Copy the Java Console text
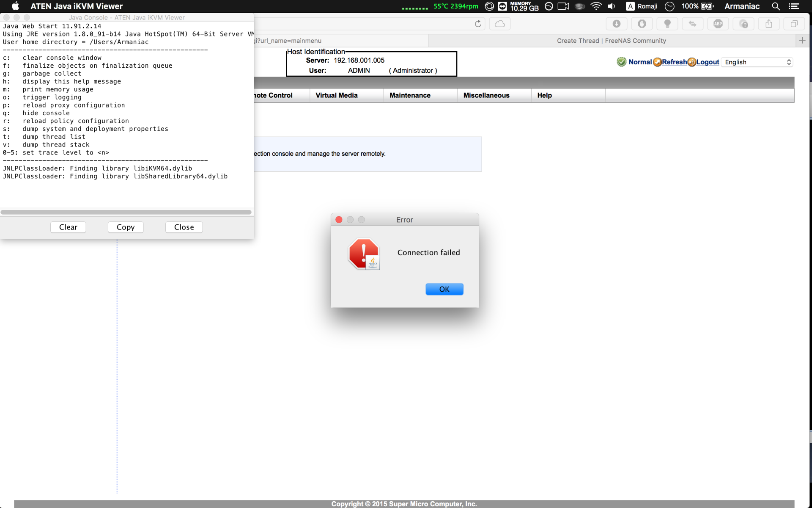Viewport: 812px width, 508px height. pos(126,227)
